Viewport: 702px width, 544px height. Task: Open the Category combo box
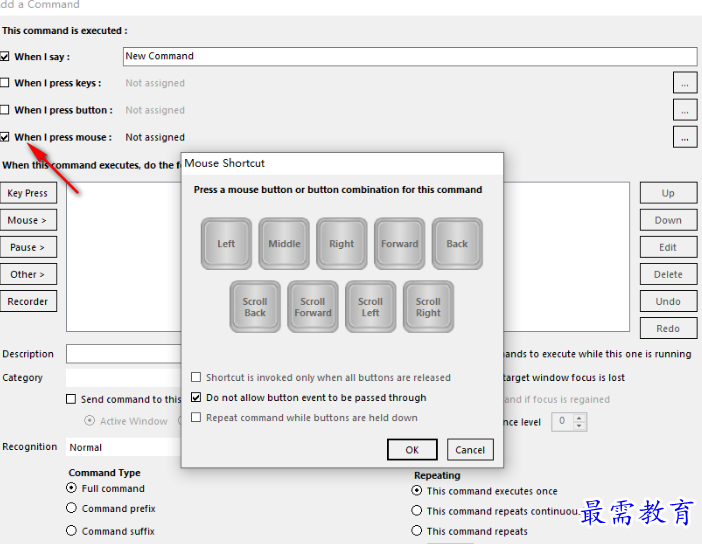[124, 377]
